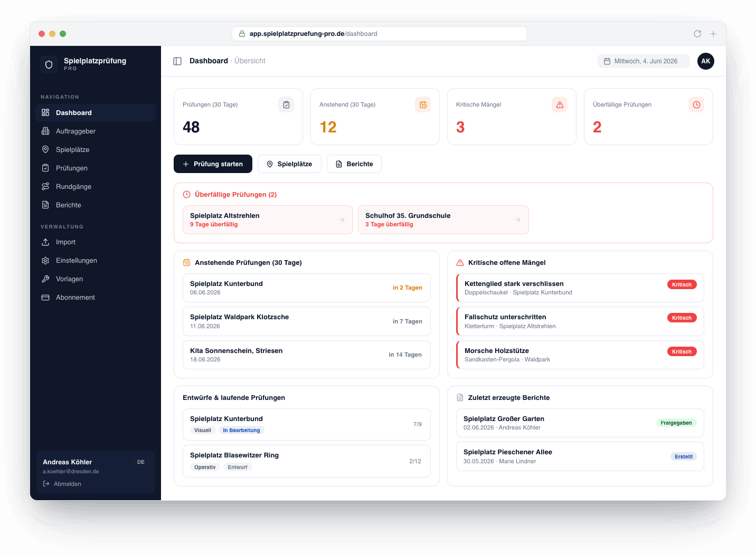Click In Bearbeitung status tag
This screenshot has height=554, width=756.
tap(241, 431)
